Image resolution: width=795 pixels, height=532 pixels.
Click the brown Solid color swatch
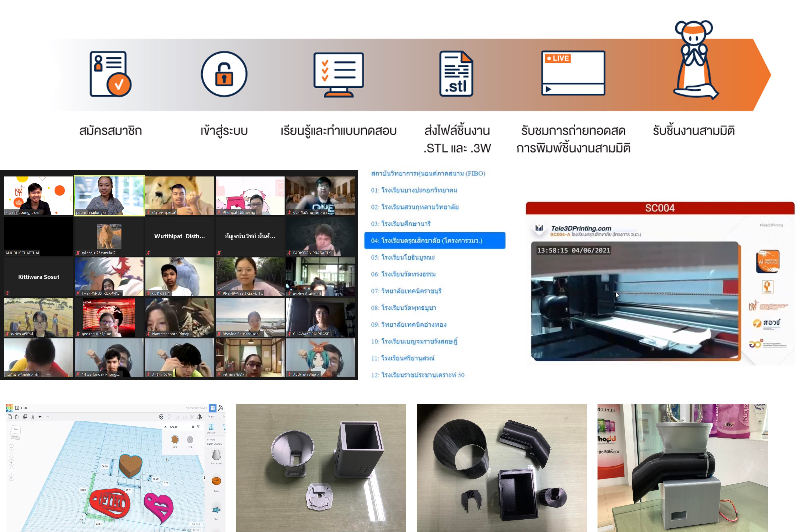point(175,440)
